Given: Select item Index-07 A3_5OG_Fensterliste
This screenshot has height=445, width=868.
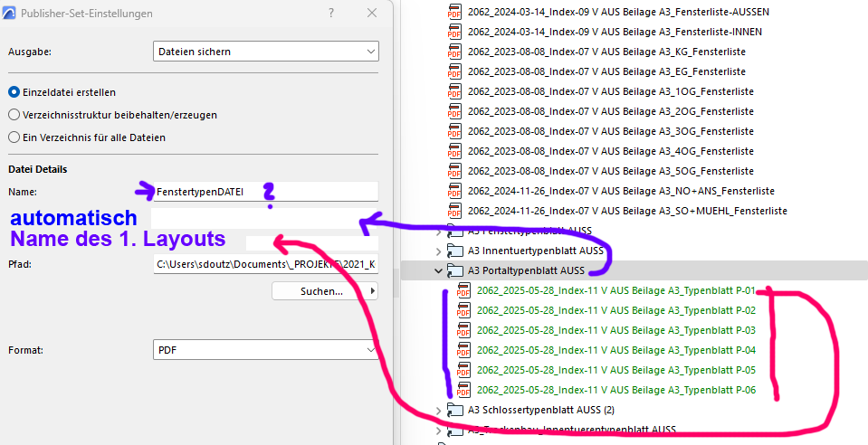Looking at the screenshot, I should [611, 171].
